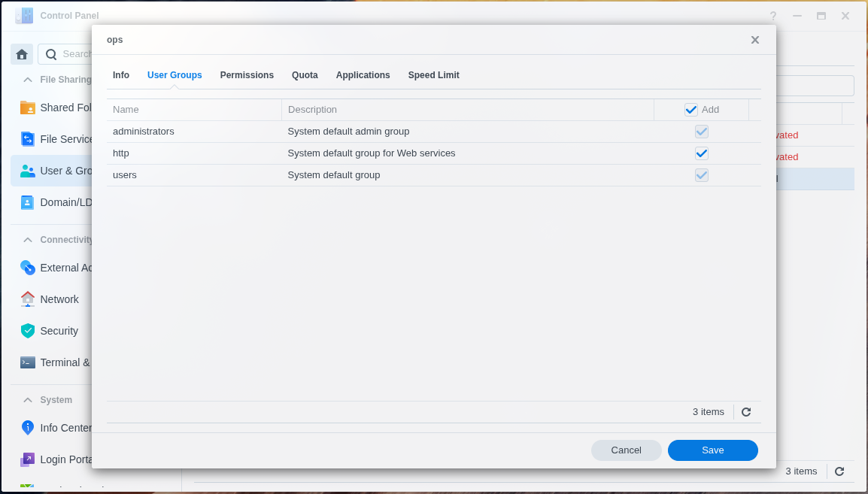The height and width of the screenshot is (494, 868).
Task: Click the ops dialog title
Action: click(114, 40)
